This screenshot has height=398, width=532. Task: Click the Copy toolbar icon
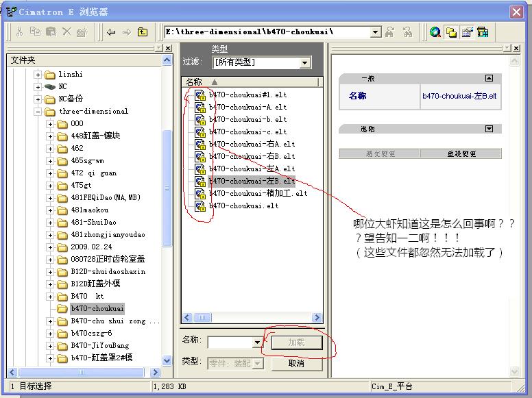tap(35, 32)
